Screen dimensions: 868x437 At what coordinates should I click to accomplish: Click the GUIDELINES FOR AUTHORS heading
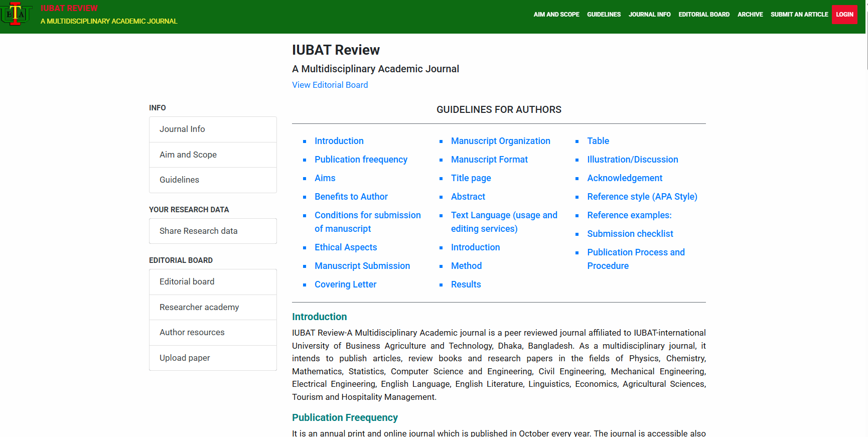(499, 109)
